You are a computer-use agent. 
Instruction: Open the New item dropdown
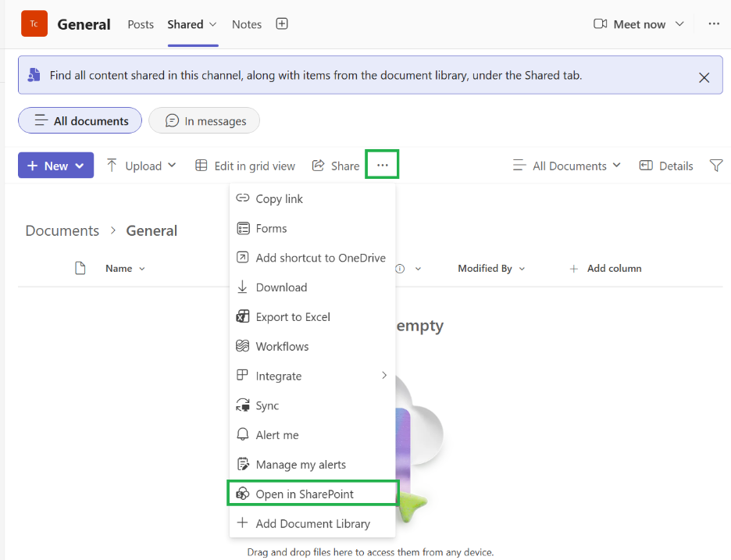(56, 166)
